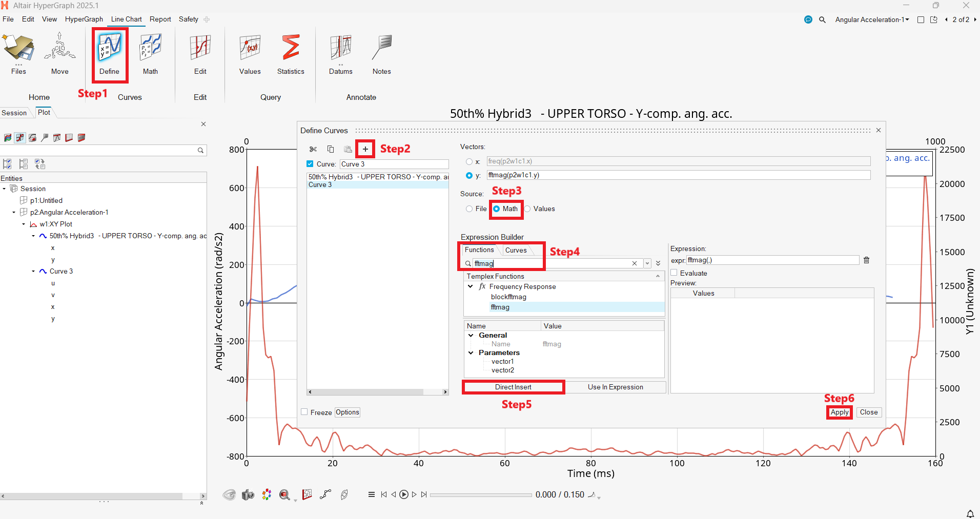This screenshot has height=519, width=980.
Task: Collapse Frequency Response function group
Action: 471,286
